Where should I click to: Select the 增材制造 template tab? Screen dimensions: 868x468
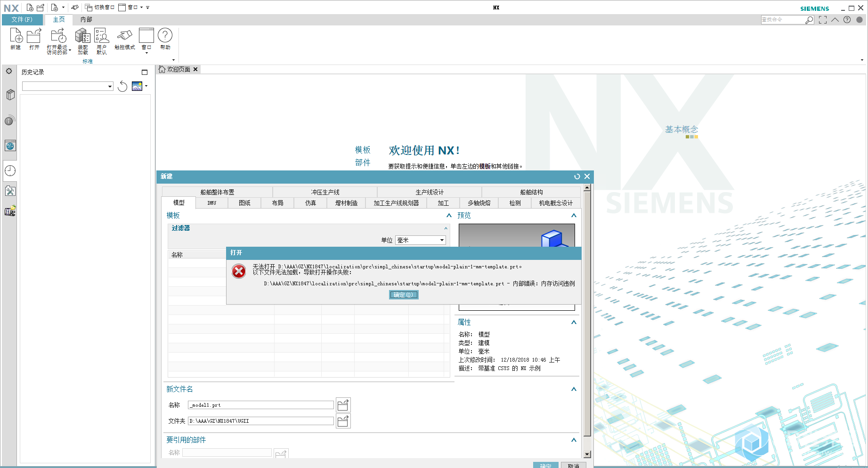tap(346, 203)
